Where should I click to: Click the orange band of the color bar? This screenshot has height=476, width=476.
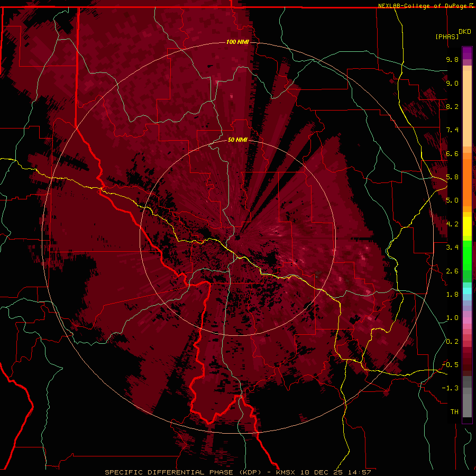467,182
